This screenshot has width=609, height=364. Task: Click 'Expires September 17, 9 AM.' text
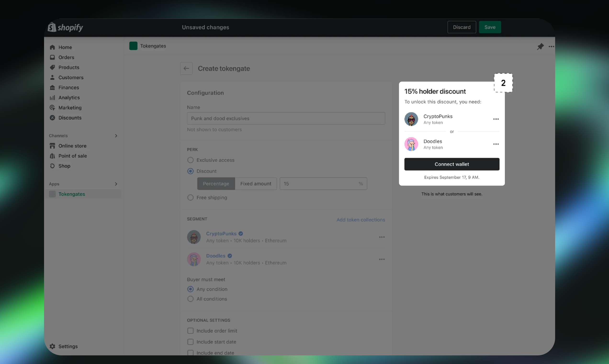click(x=452, y=177)
